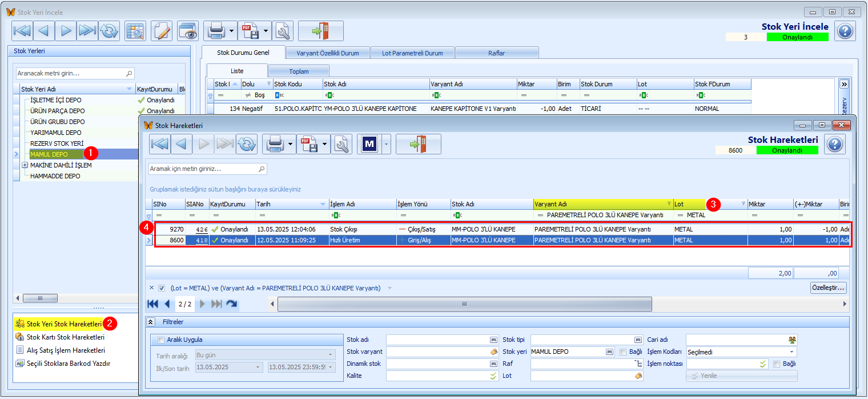This screenshot has height=399, width=868.
Task: Click the eye preview icon in main toolbar
Action: coord(187,31)
